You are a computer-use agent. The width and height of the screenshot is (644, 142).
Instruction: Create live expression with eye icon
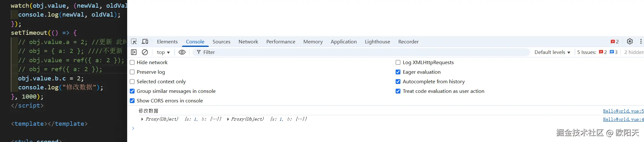(182, 52)
